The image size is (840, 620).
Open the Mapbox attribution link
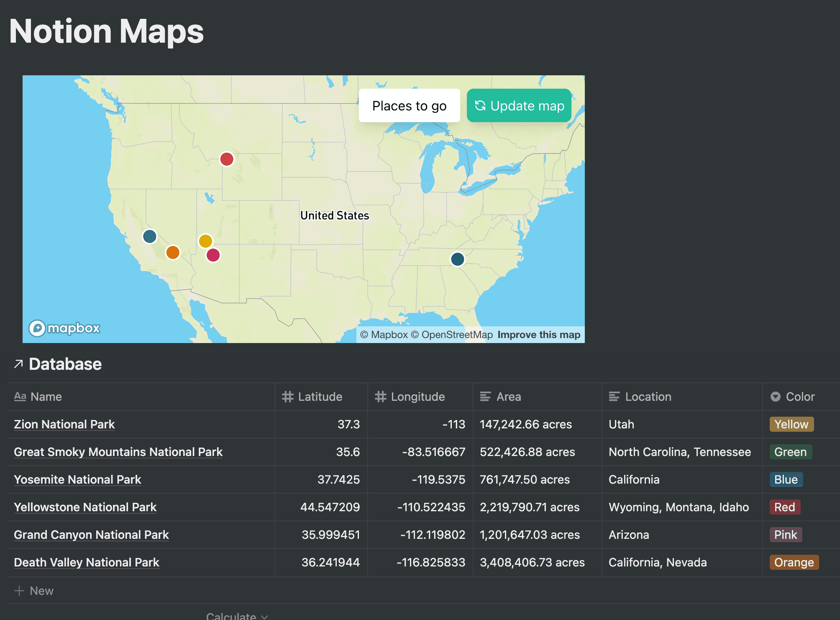click(384, 335)
